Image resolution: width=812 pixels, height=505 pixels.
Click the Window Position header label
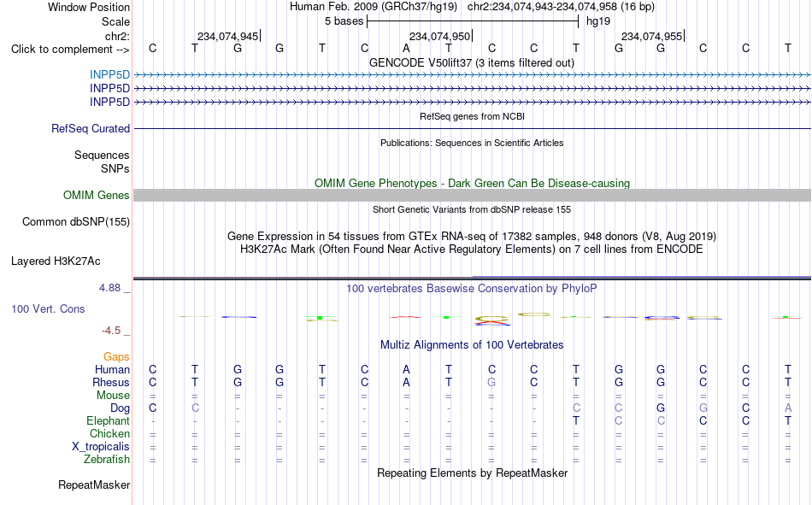click(x=89, y=7)
